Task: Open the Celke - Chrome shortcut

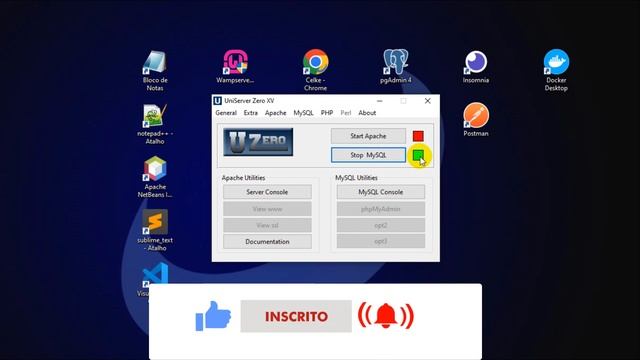Action: (316, 70)
